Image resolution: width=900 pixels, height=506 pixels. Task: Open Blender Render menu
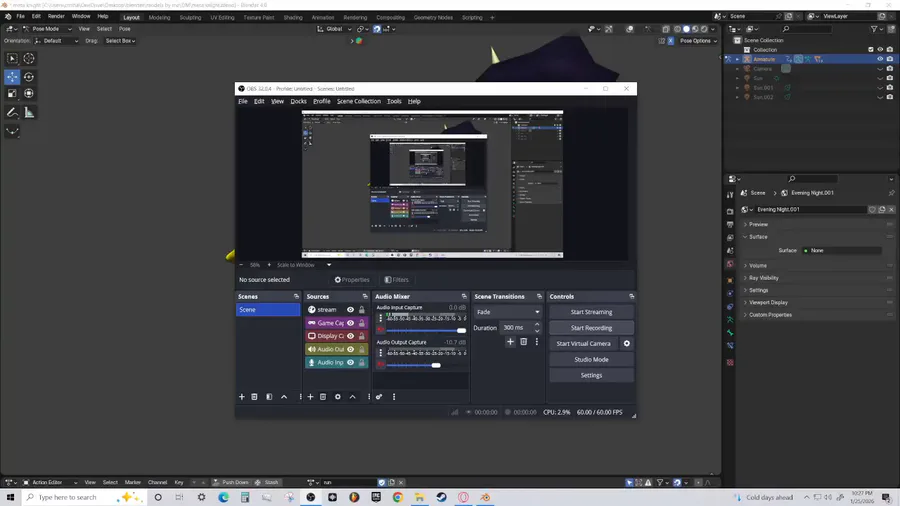pos(56,17)
